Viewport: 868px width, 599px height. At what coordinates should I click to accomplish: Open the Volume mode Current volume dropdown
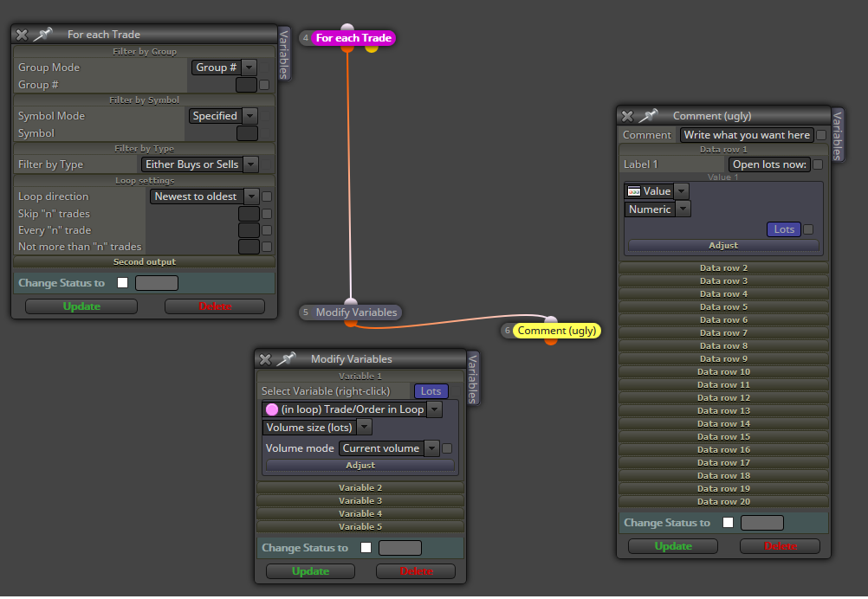coord(389,448)
